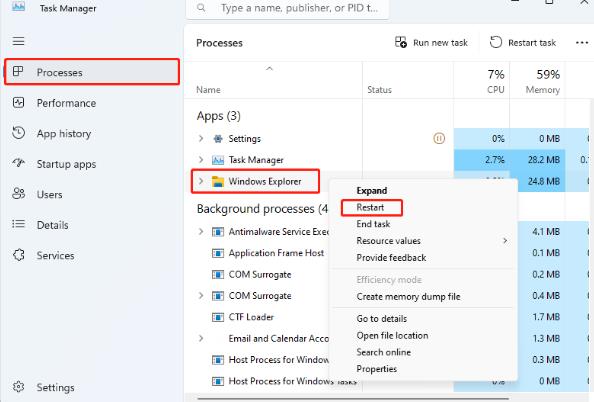The width and height of the screenshot is (594, 402).
Task: Click the Status column header
Action: tap(379, 90)
